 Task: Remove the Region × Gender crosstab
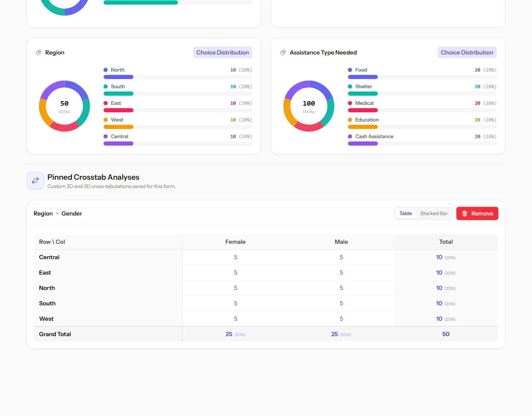point(477,213)
